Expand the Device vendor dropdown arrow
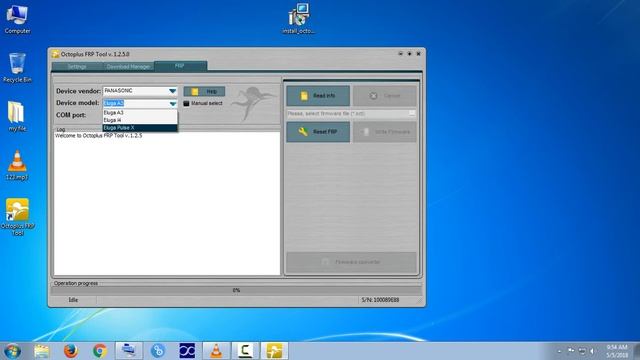640x360 pixels. tap(173, 91)
